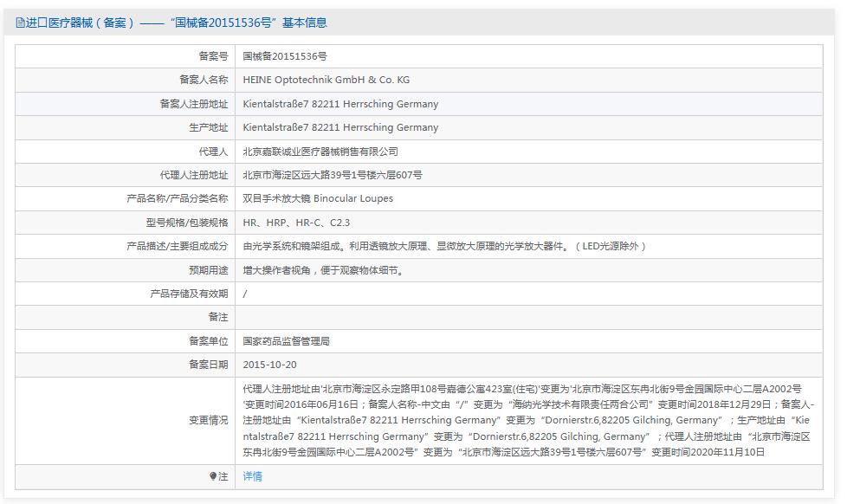Click 国家药品监督管理局 in the 备案单位 row
Viewport: 847px width, 504px height.
(x=286, y=341)
